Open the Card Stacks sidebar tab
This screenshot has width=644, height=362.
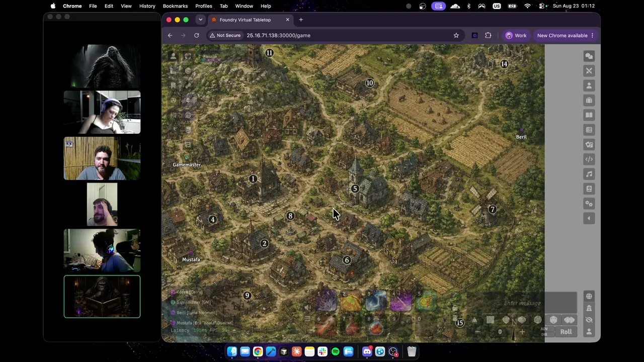(589, 144)
